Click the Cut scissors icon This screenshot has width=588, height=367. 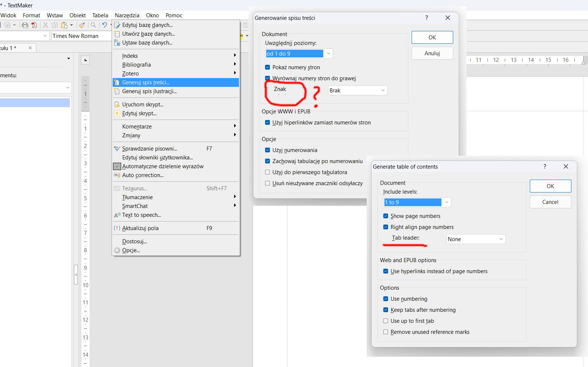coord(45,25)
